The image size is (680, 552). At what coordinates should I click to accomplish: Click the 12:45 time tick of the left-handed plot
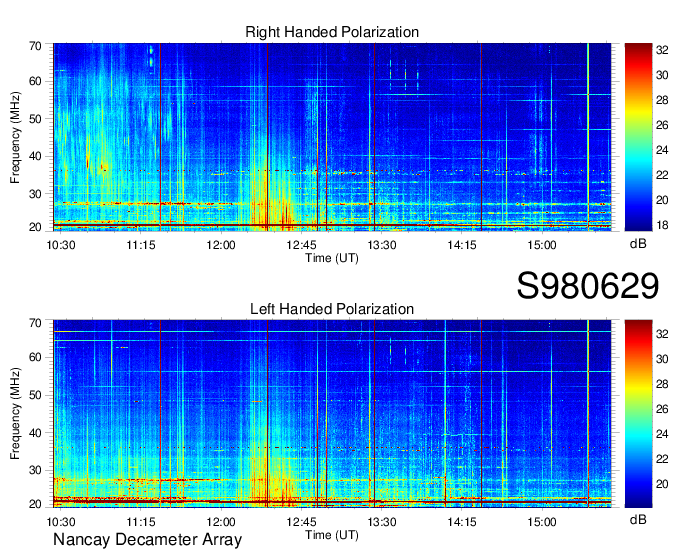coord(301,522)
